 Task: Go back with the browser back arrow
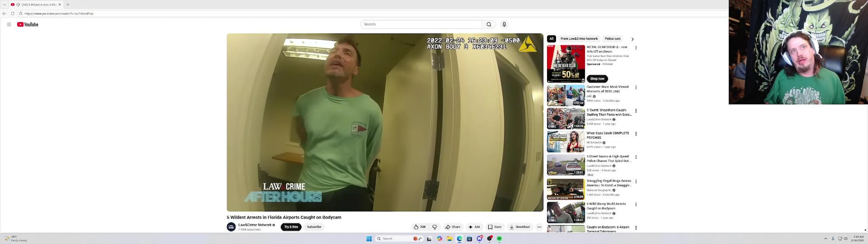pyautogui.click(x=4, y=14)
